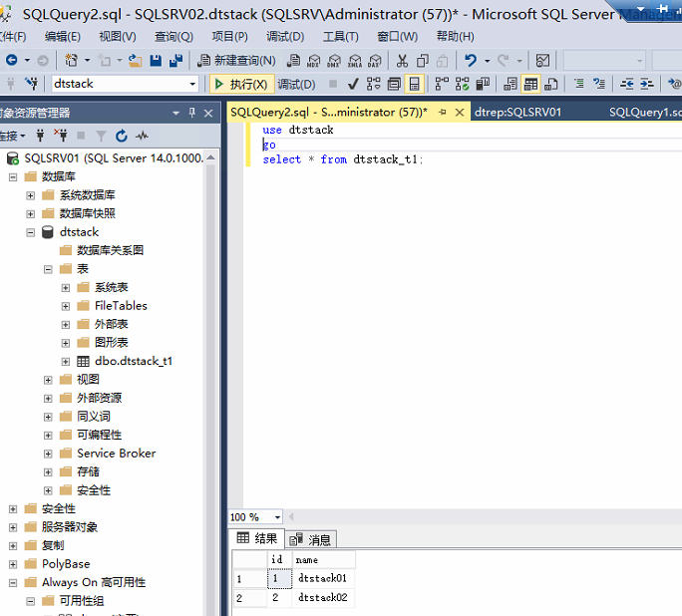Select result cell dtstack01
The height and width of the screenshot is (616, 682).
click(322, 578)
